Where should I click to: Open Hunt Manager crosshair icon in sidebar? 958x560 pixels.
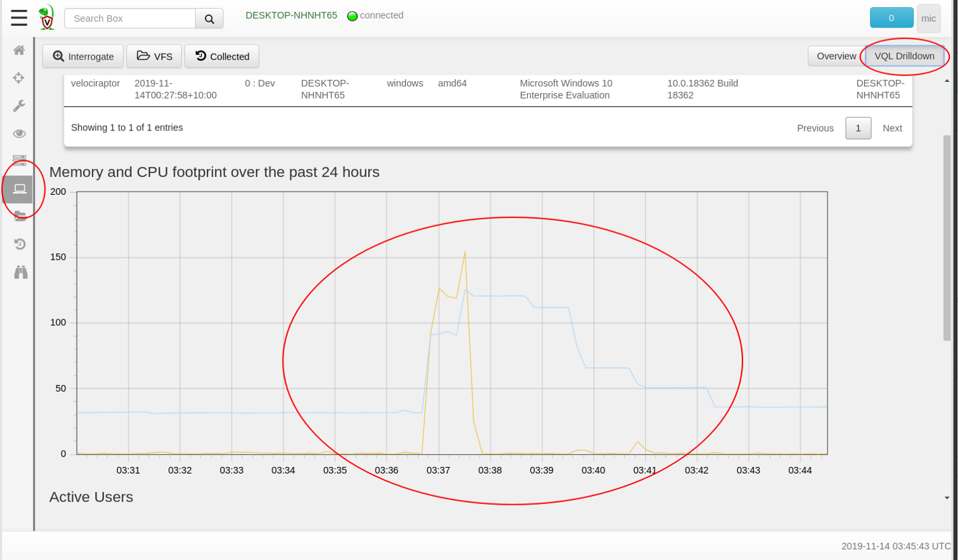19,78
